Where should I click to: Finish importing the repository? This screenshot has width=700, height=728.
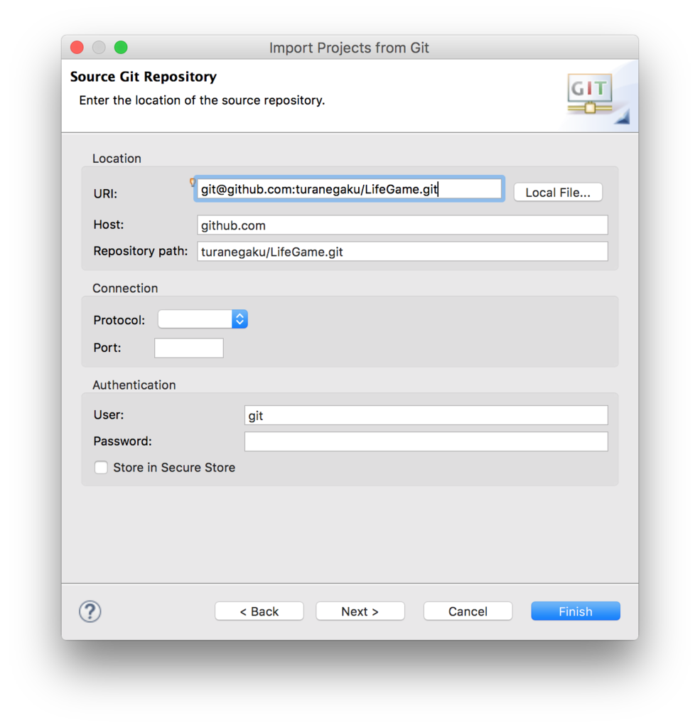point(575,611)
